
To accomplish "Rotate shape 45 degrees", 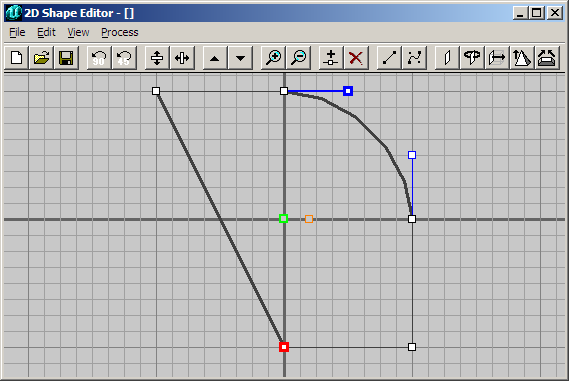I will [x=124, y=58].
